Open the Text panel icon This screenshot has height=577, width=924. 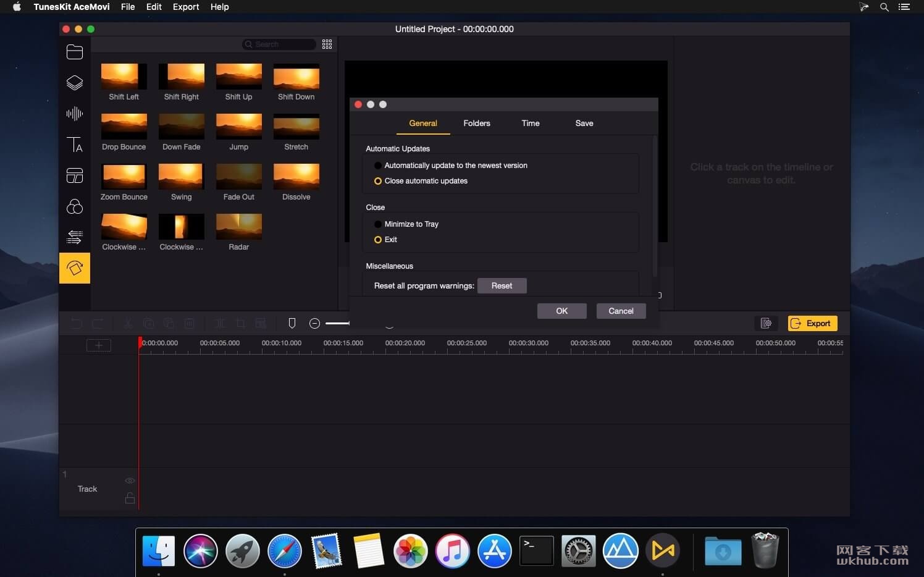(x=75, y=145)
